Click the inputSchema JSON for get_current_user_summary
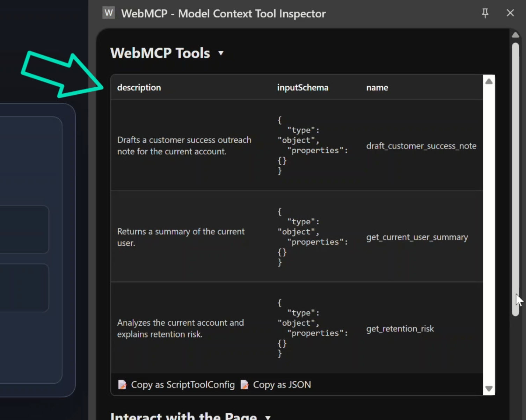This screenshot has width=526, height=420. click(x=313, y=237)
